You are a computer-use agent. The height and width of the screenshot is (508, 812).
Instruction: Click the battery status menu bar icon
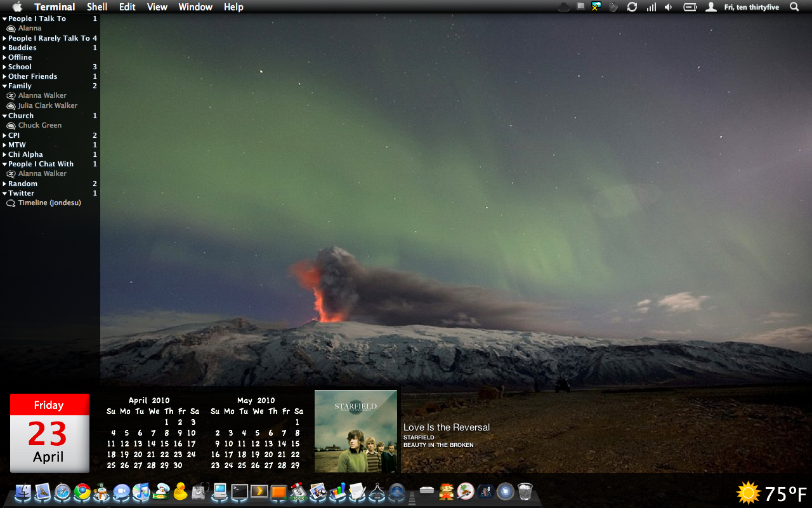pos(690,7)
